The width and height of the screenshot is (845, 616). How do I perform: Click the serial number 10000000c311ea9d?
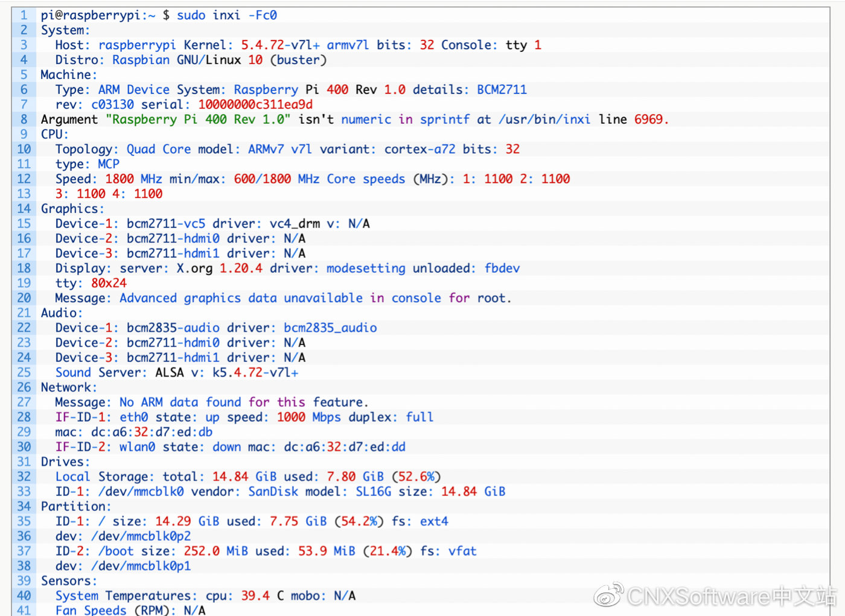pos(255,104)
